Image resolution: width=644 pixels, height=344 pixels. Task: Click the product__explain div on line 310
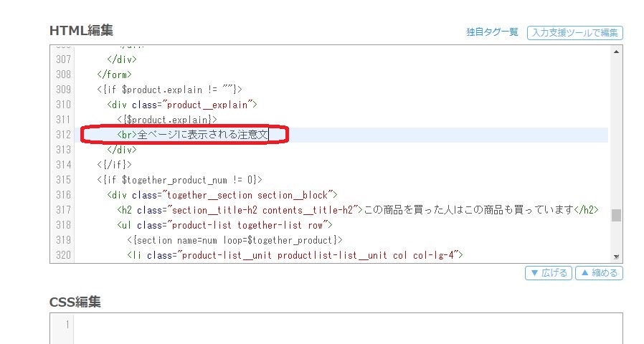(x=182, y=105)
